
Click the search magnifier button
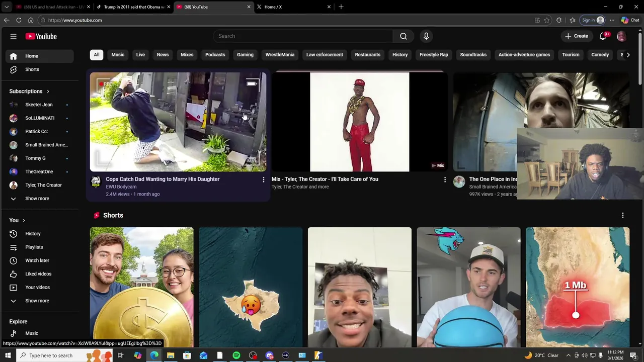tap(404, 36)
